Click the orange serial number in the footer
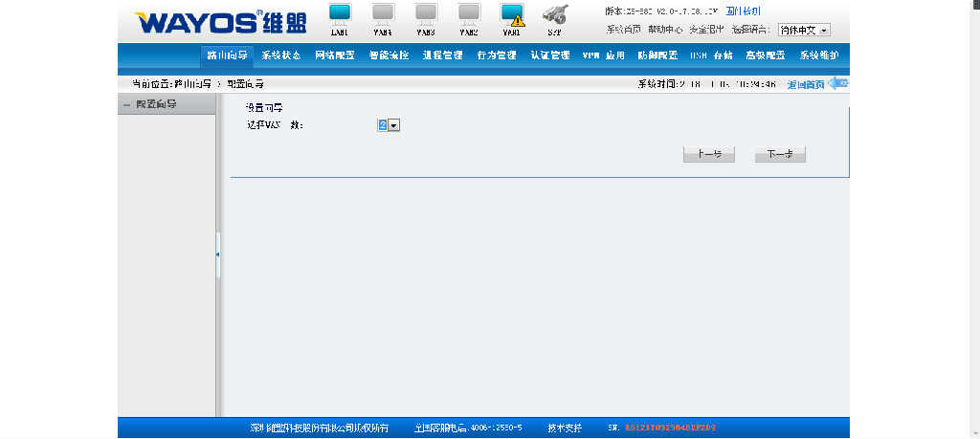Viewport: 980px width, 439px height. [671, 428]
